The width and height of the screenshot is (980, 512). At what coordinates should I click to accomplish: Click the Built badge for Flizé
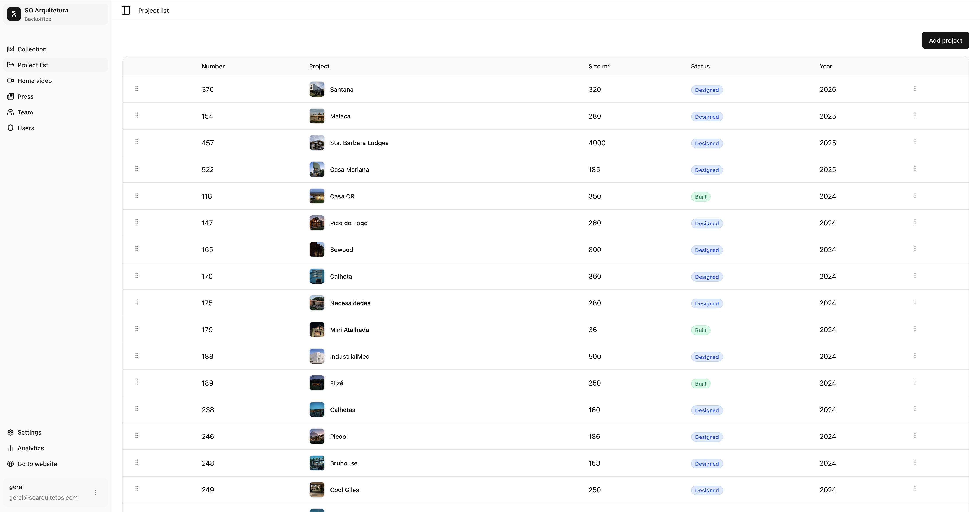(x=701, y=383)
